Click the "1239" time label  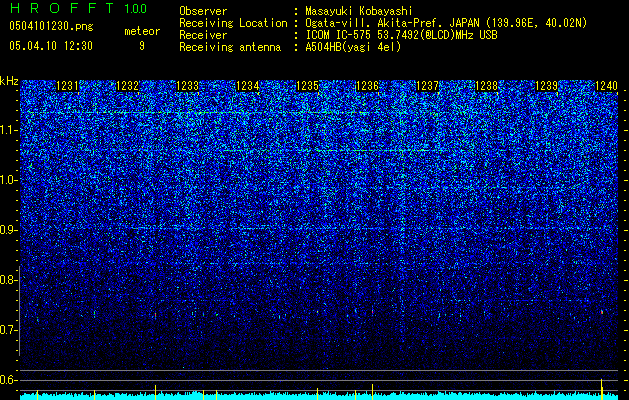(547, 86)
